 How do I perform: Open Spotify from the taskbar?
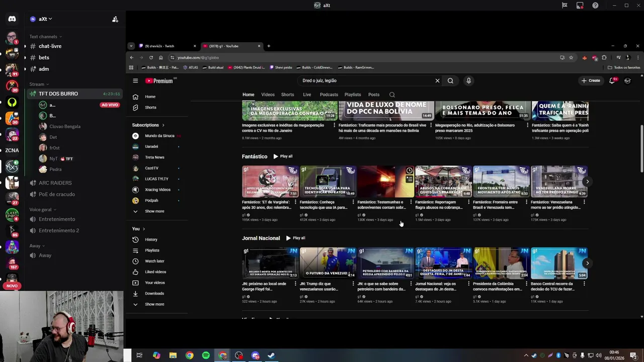click(x=206, y=355)
